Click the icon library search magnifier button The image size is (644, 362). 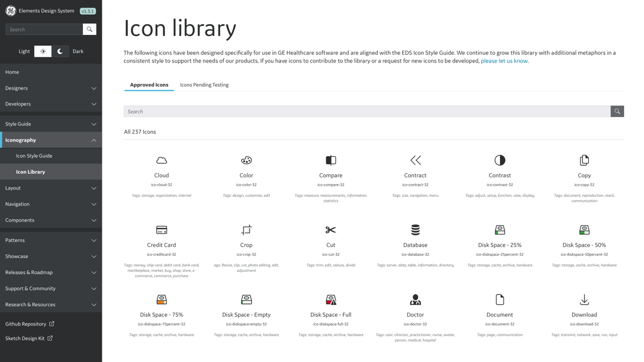(x=617, y=111)
